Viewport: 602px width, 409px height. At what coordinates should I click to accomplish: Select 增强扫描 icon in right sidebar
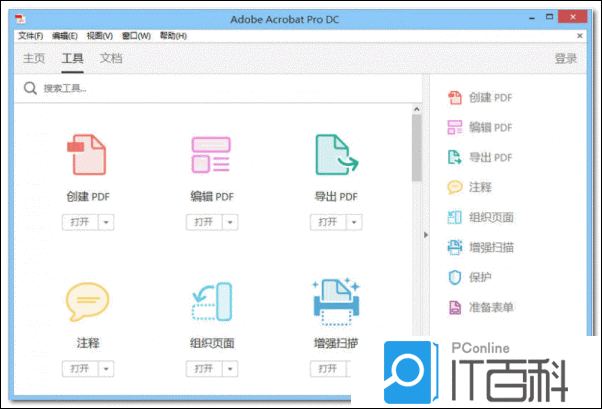click(x=455, y=247)
